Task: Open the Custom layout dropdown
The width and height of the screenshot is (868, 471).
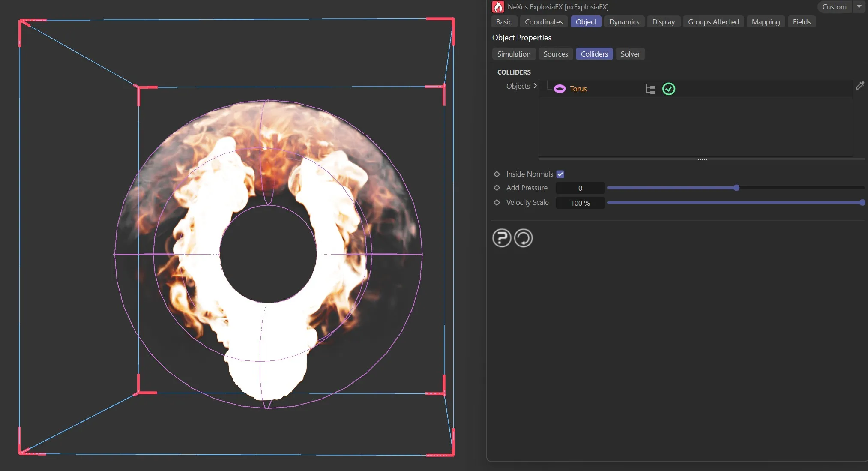Action: 834,7
